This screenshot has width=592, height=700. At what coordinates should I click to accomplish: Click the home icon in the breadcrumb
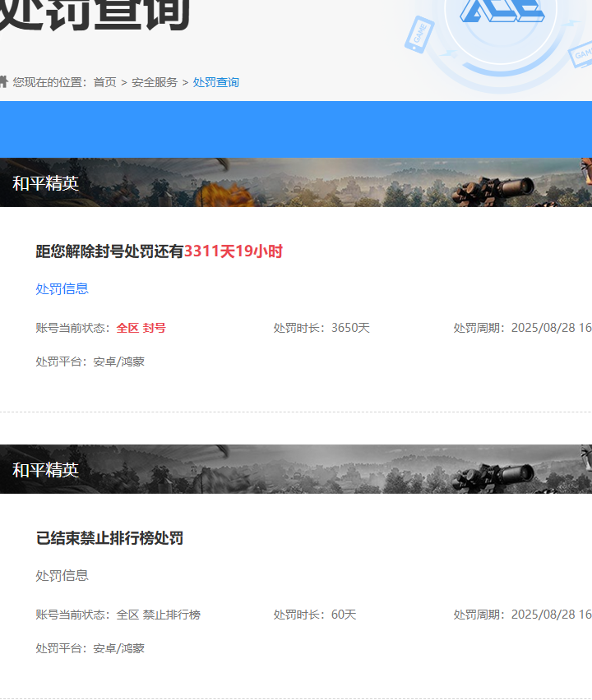pos(3,81)
